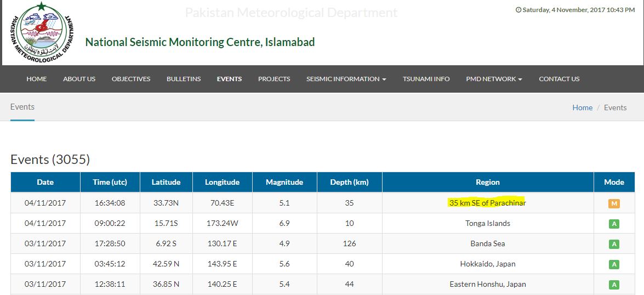Expand the PMD Network dropdown menu
The width and height of the screenshot is (644, 295).
tap(494, 79)
